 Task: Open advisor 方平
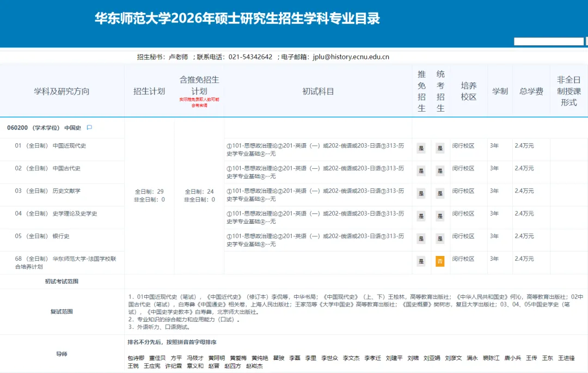tap(176, 358)
